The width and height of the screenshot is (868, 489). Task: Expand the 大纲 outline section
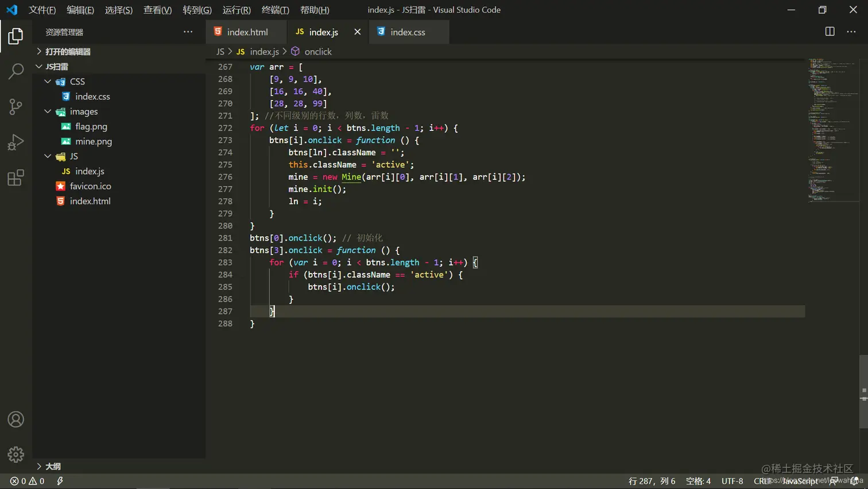point(53,467)
